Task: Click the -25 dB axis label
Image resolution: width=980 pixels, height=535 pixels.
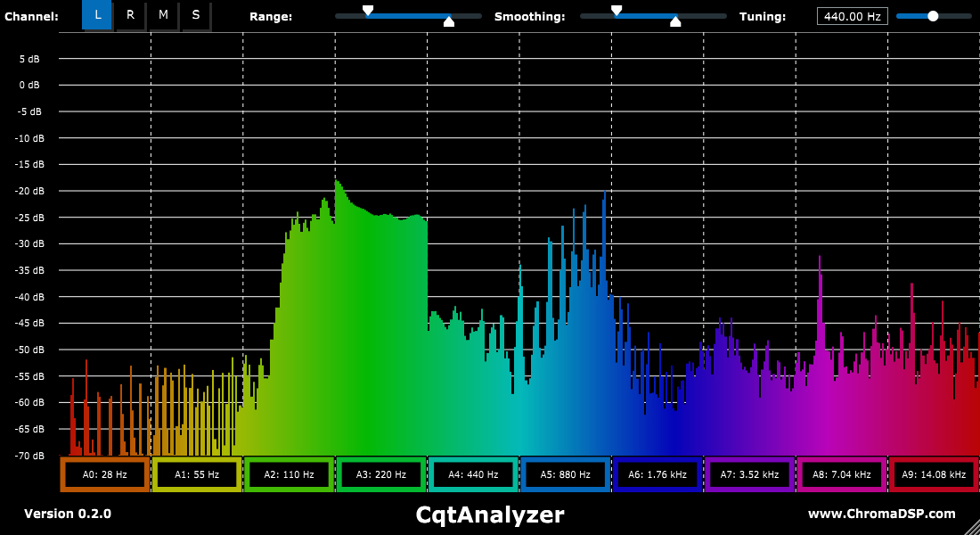Action: click(x=29, y=218)
